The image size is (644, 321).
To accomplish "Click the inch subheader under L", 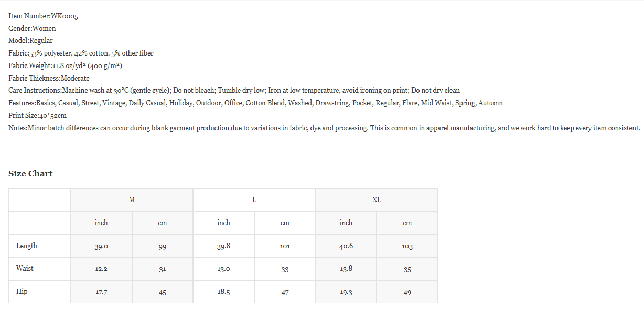I will [x=223, y=223].
